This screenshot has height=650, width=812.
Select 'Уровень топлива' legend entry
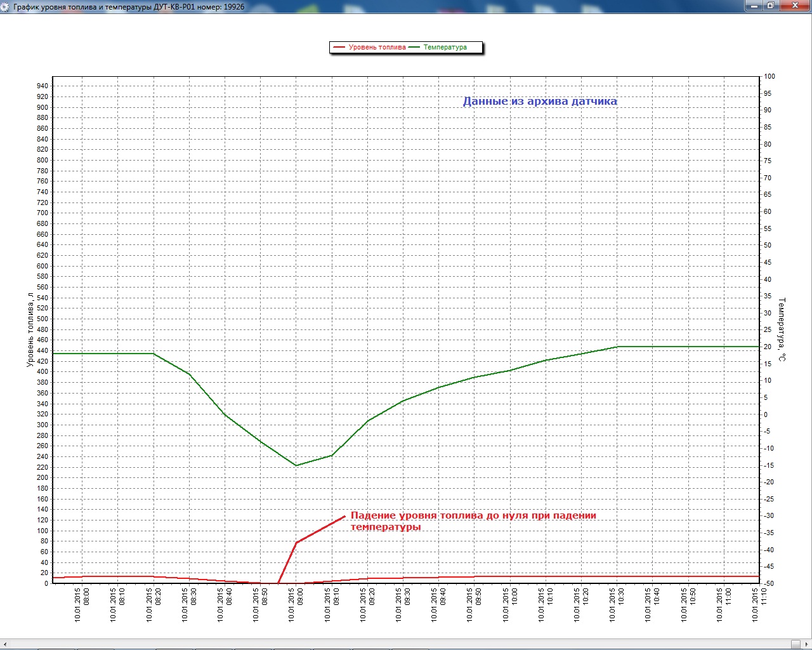[x=377, y=48]
